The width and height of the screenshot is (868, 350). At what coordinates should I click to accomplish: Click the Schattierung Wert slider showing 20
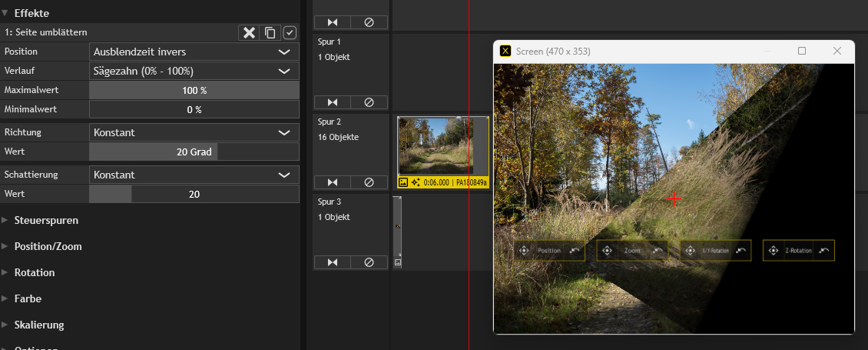194,194
